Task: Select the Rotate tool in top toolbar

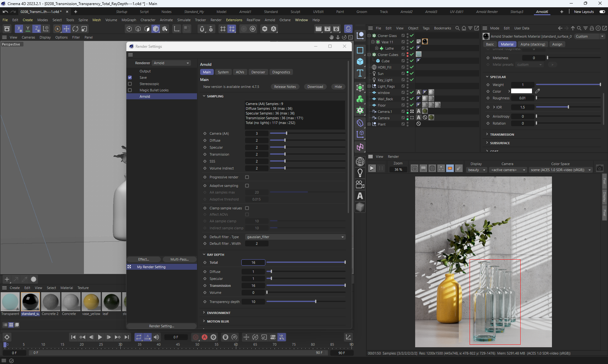Action: pyautogui.click(x=75, y=29)
